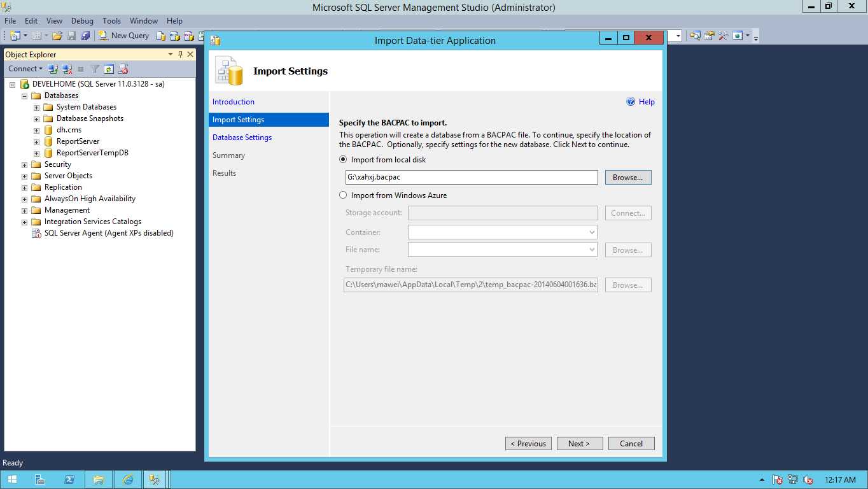Open the Debug menu

(82, 21)
